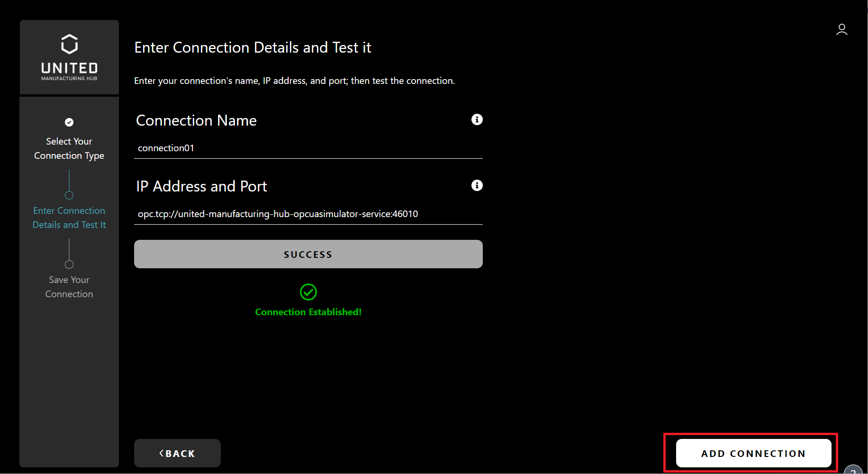This screenshot has height=474, width=868.
Task: Click the Save Your Connection step circle
Action: tap(69, 264)
